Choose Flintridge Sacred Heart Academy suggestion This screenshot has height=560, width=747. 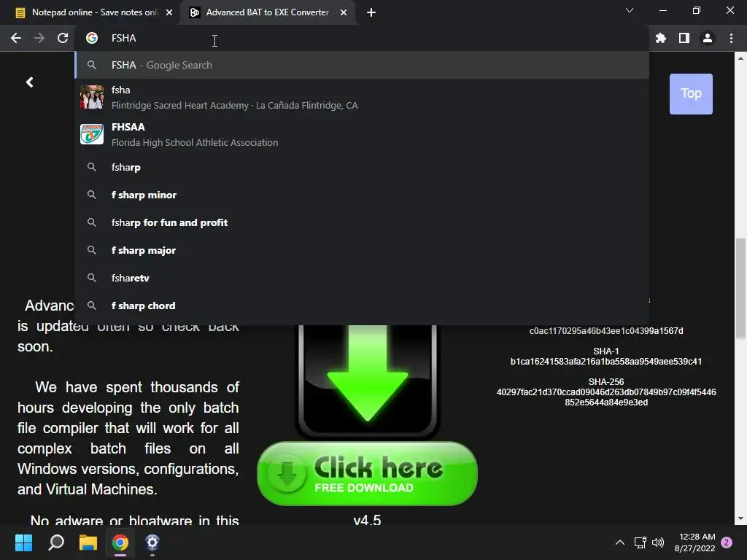click(x=362, y=97)
